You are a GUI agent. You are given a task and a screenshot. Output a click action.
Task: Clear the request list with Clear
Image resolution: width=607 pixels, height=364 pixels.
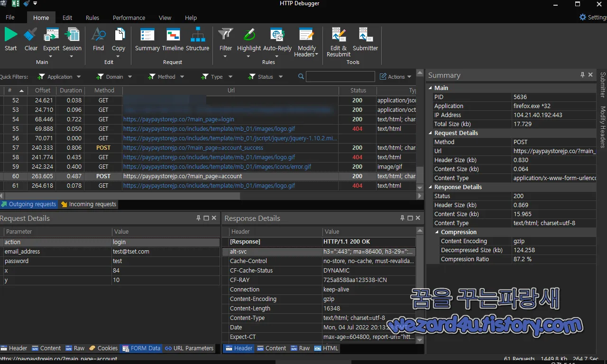point(31,35)
